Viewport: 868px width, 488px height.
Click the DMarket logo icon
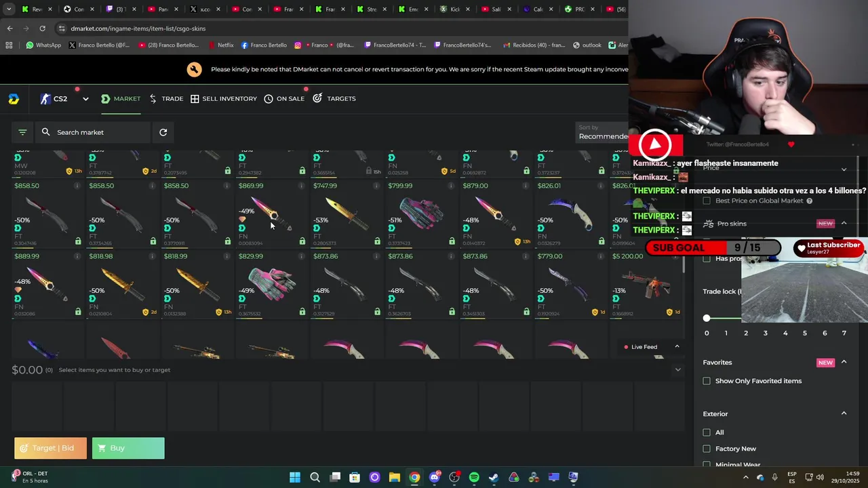click(14, 99)
